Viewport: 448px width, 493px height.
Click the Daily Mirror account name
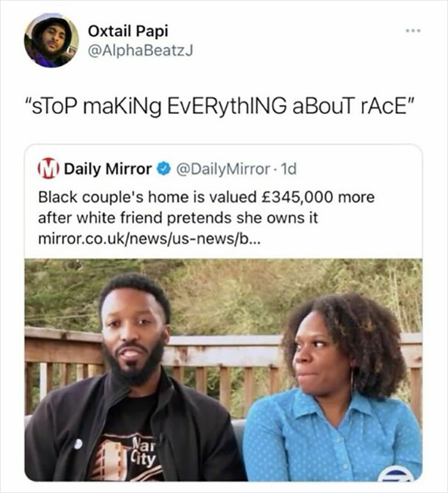108,169
